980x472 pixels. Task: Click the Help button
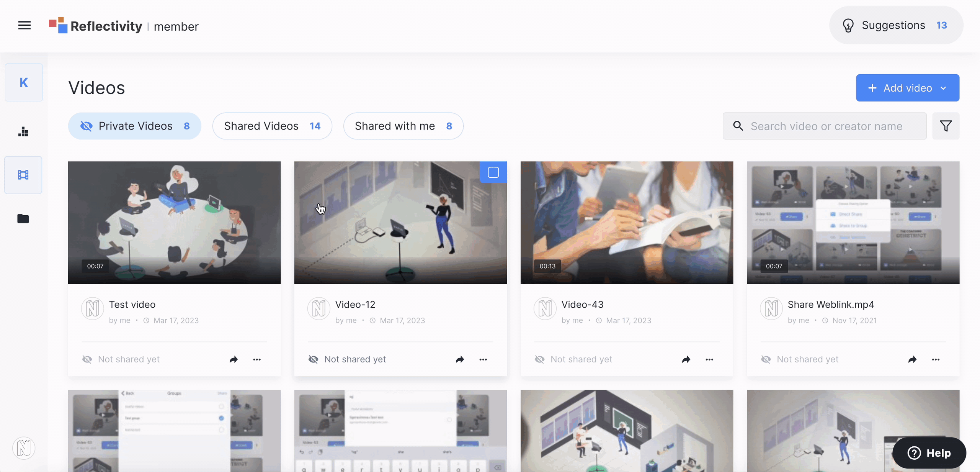point(929,453)
